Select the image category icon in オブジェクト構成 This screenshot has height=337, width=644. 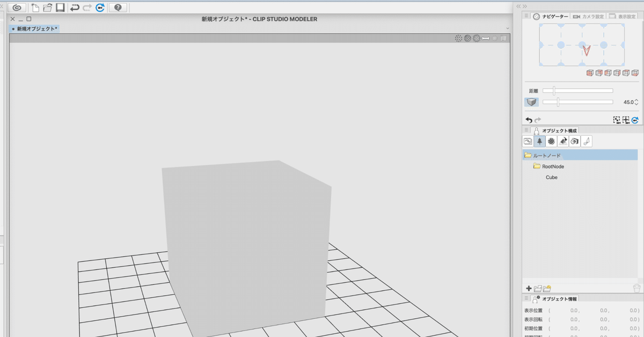[528, 141]
